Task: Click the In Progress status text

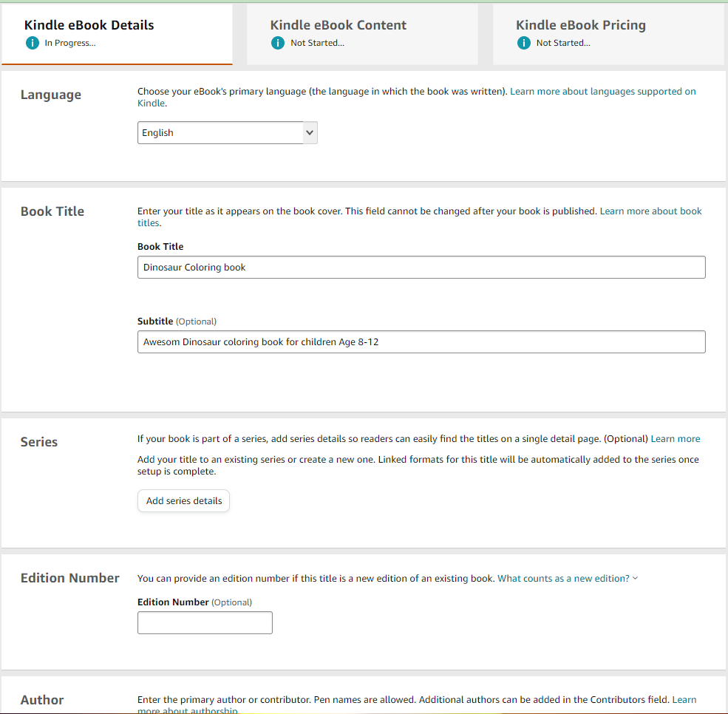Action: 70,43
